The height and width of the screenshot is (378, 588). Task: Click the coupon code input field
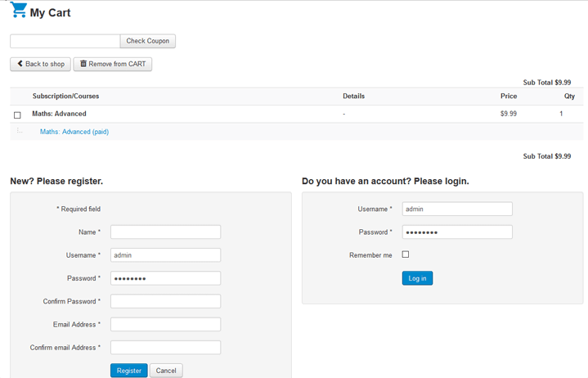click(65, 41)
